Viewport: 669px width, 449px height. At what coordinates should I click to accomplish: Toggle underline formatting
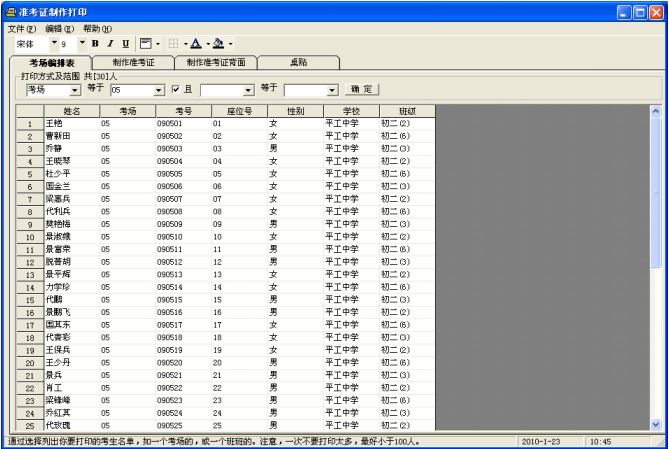125,44
